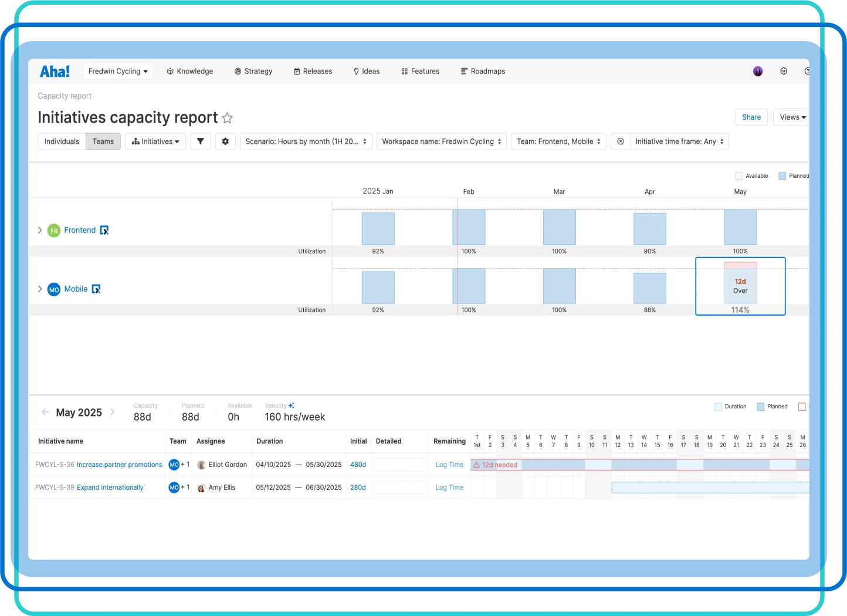
Task: Open Frontend team details icon
Action: coord(104,230)
